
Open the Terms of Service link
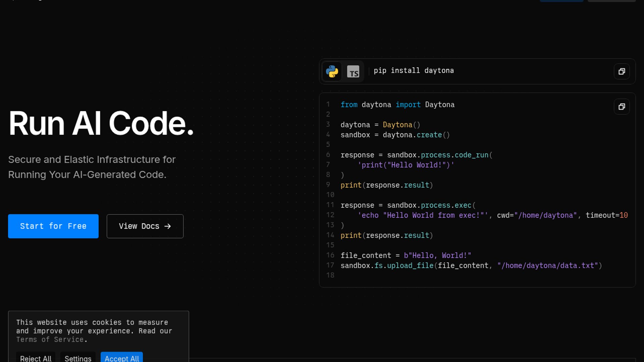pos(50,340)
